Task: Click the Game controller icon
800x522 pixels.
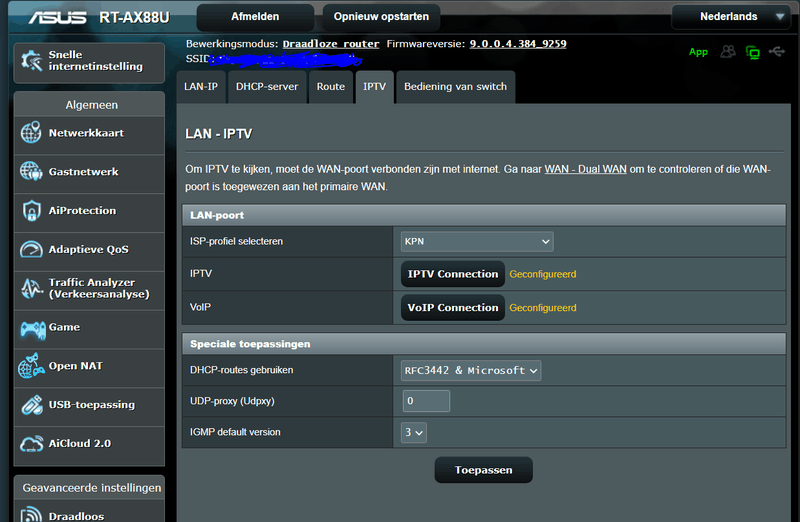Action: point(33,330)
